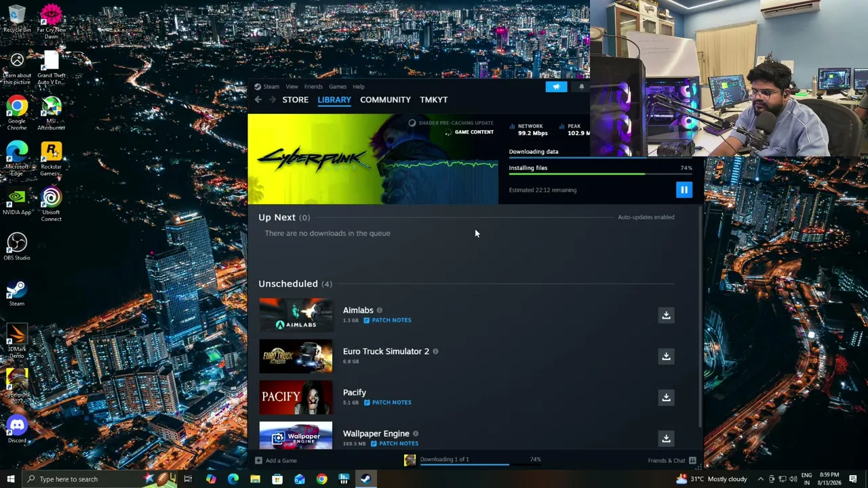
Task: Switch to the LIBRARY tab
Action: pos(334,100)
